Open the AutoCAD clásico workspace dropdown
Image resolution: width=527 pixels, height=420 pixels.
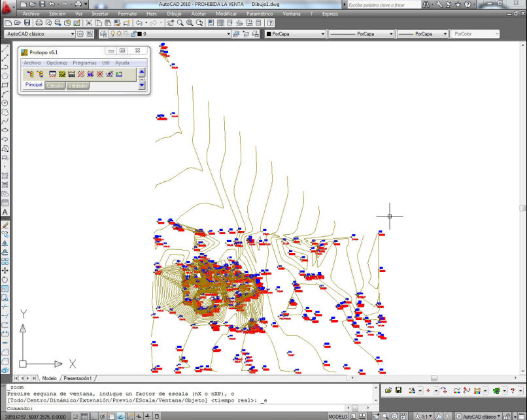click(40, 34)
